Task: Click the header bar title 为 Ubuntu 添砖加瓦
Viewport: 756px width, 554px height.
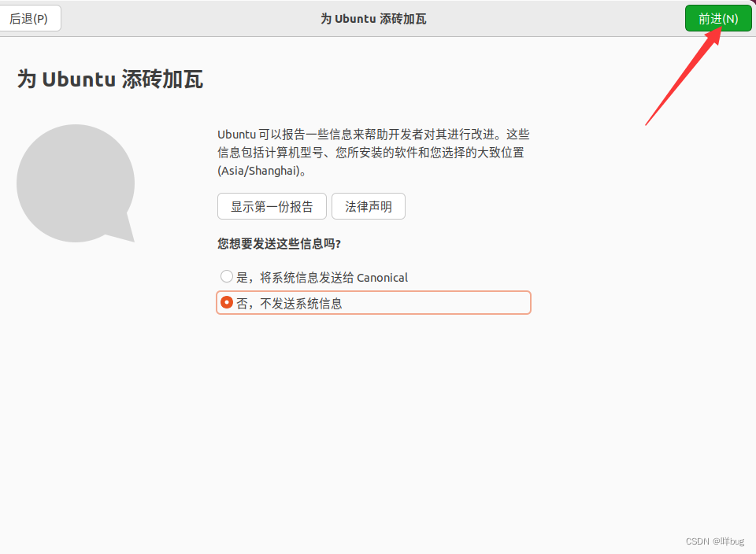Action: point(373,19)
